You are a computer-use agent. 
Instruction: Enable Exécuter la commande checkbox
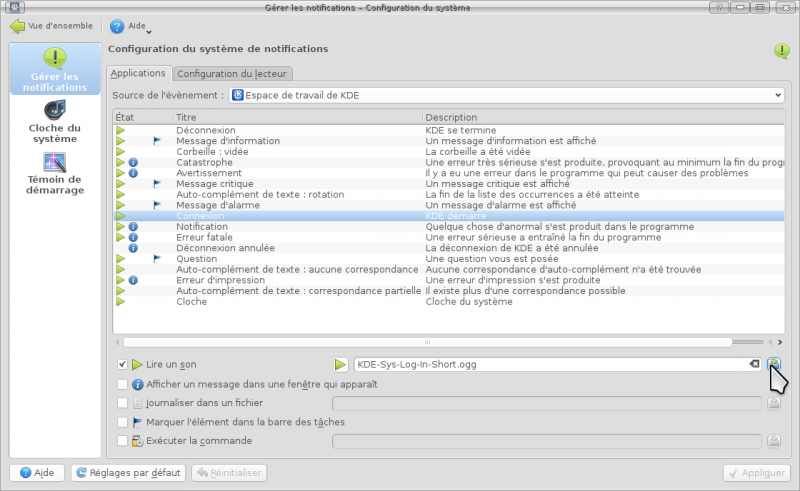[x=122, y=440]
